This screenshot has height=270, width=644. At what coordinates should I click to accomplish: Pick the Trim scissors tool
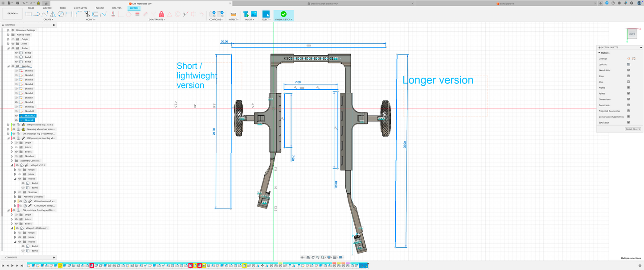(87, 14)
